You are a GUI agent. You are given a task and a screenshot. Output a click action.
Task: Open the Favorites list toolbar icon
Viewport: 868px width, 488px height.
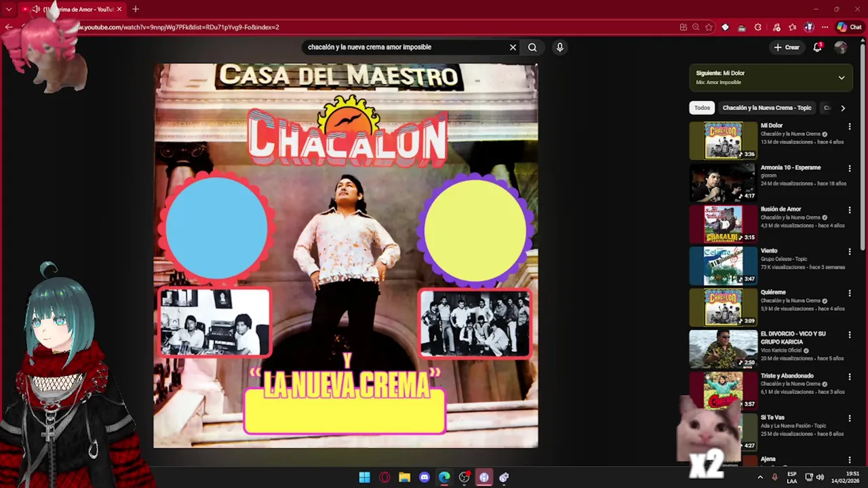[x=792, y=27]
